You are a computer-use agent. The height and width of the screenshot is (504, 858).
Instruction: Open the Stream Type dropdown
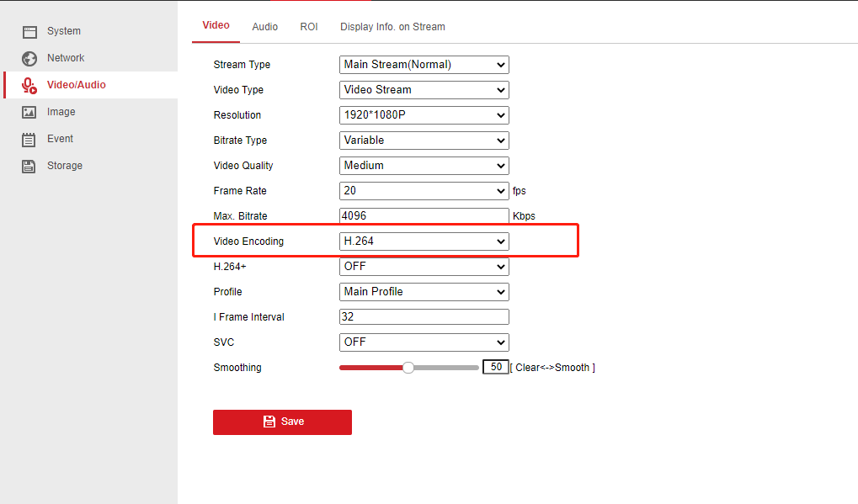424,65
